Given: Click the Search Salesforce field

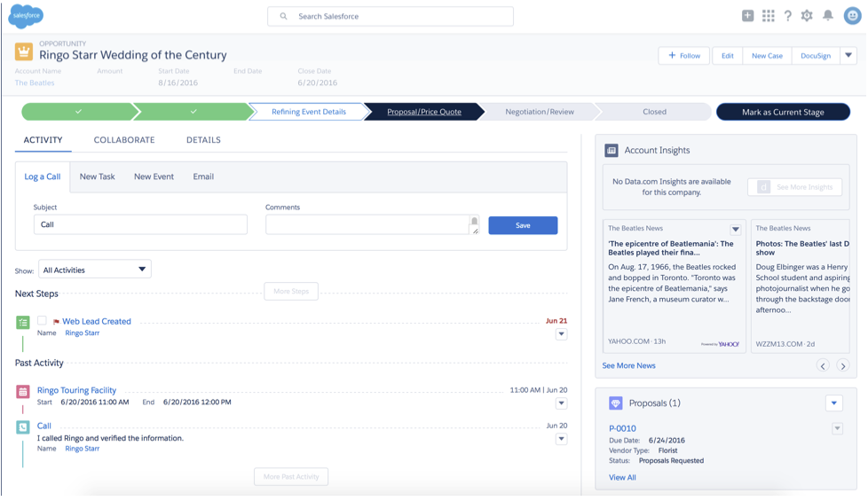Looking at the screenshot, I should [x=391, y=16].
